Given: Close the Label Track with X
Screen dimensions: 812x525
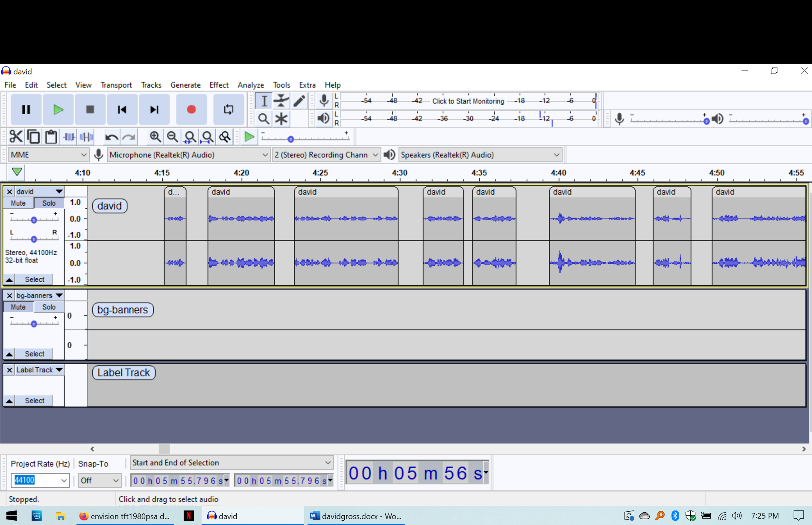Looking at the screenshot, I should click(x=9, y=370).
